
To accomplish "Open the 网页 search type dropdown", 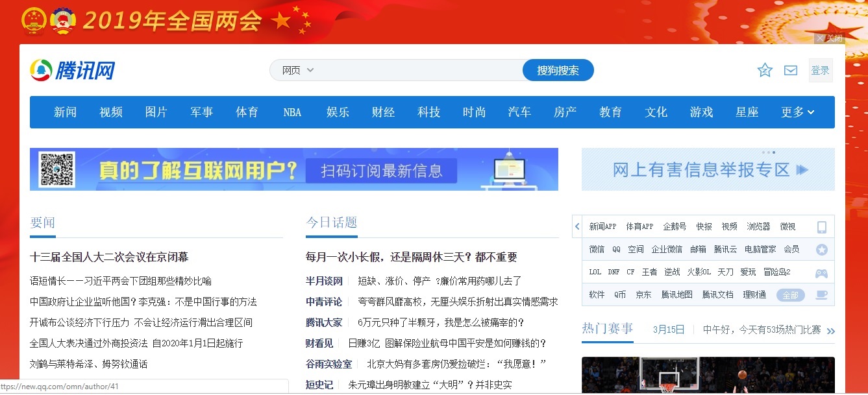I will pos(298,70).
